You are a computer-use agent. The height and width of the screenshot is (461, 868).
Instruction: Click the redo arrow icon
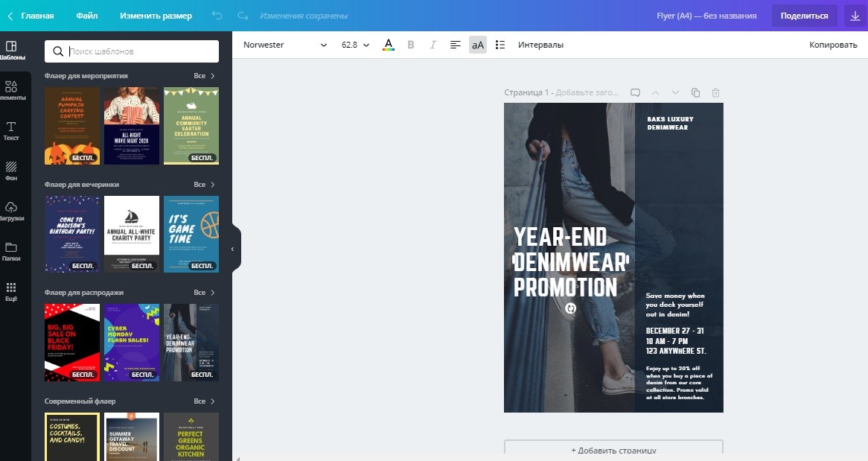[x=243, y=16]
